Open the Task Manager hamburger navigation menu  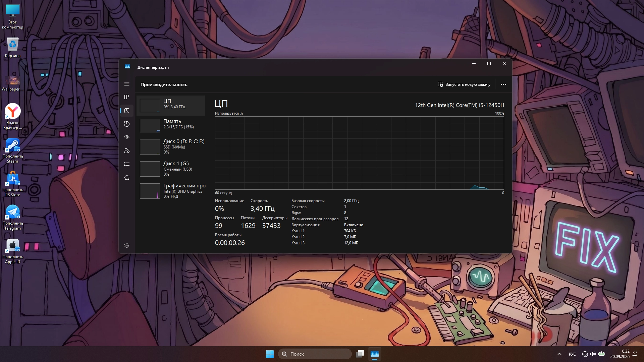[x=127, y=84]
